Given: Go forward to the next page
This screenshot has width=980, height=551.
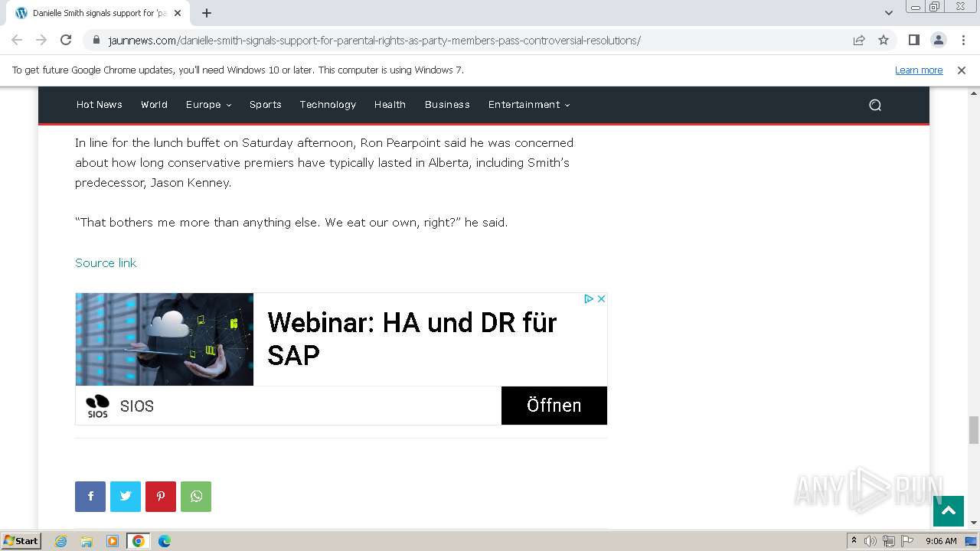Looking at the screenshot, I should (x=41, y=40).
